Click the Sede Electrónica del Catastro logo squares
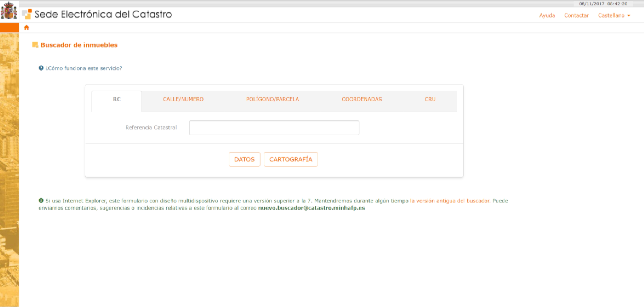Screen dimensions: 644x307 pyautogui.click(x=27, y=14)
